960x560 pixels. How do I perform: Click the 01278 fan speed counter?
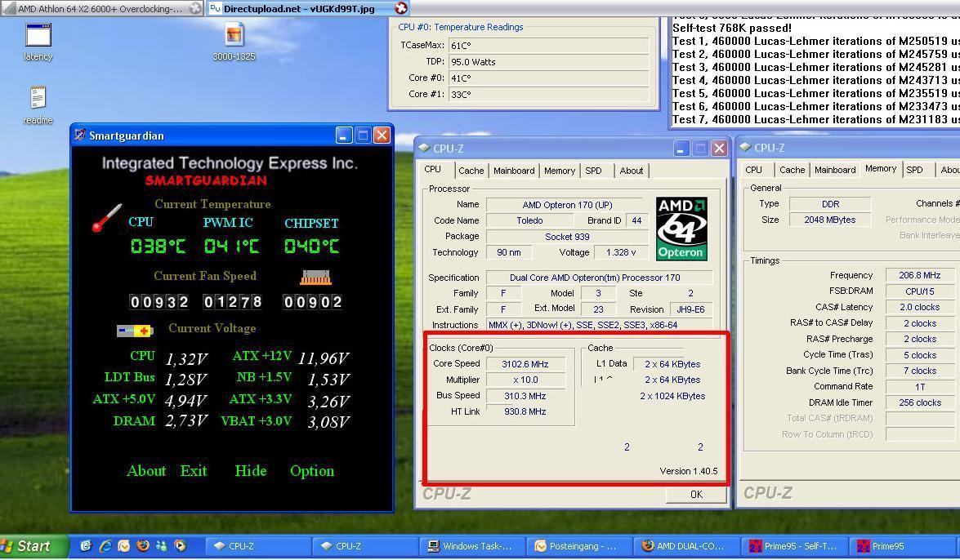(x=233, y=302)
